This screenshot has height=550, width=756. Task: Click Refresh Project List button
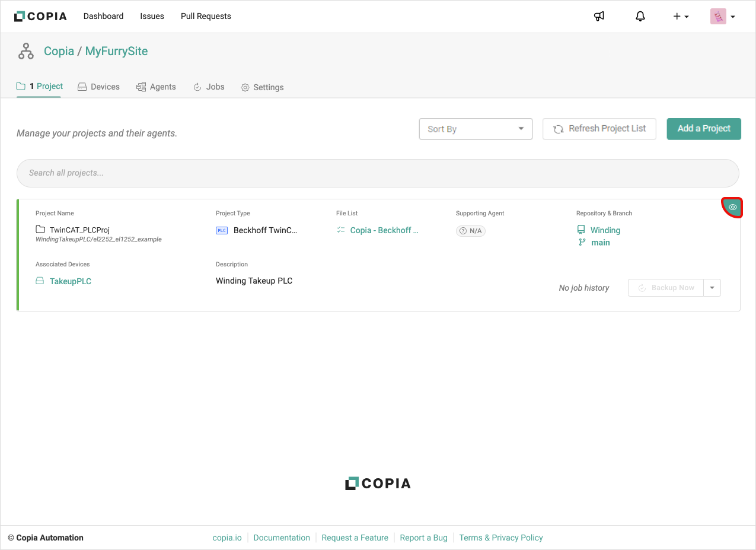[x=599, y=129]
